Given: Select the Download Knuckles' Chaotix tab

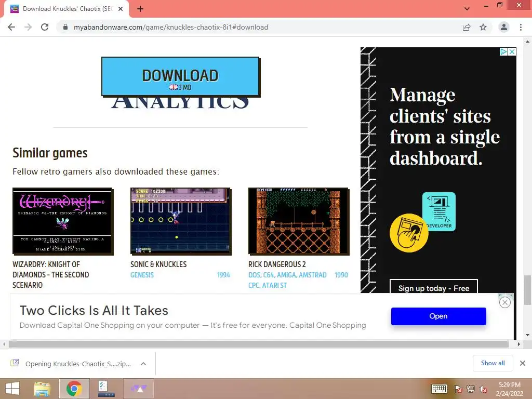Looking at the screenshot, I should coord(66,9).
